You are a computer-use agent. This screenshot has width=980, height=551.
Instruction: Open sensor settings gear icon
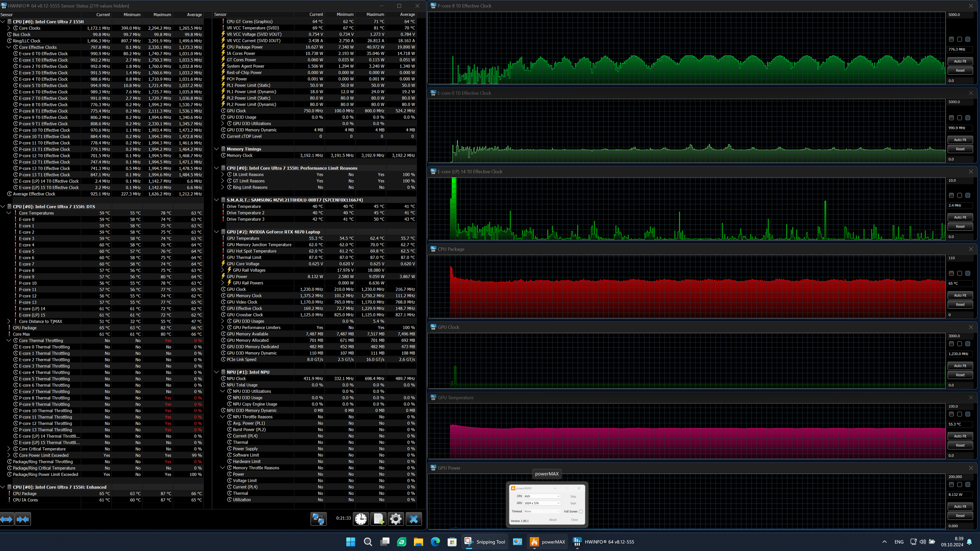click(x=396, y=519)
